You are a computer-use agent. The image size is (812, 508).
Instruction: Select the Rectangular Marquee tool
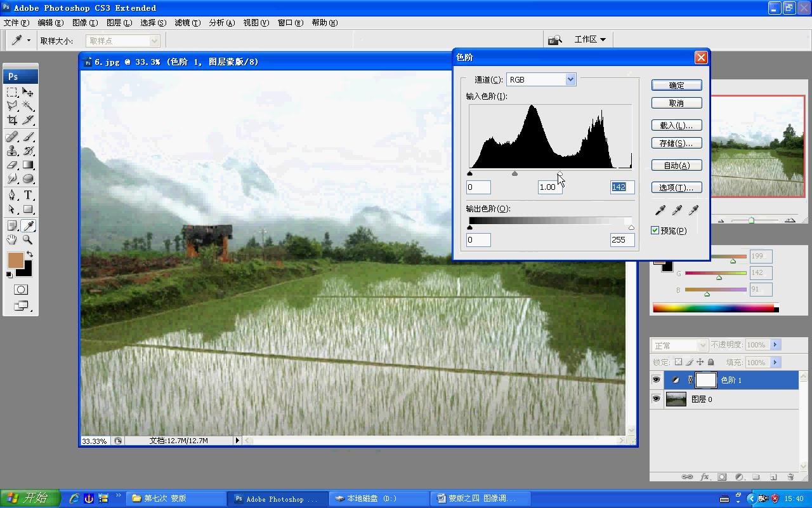[12, 92]
